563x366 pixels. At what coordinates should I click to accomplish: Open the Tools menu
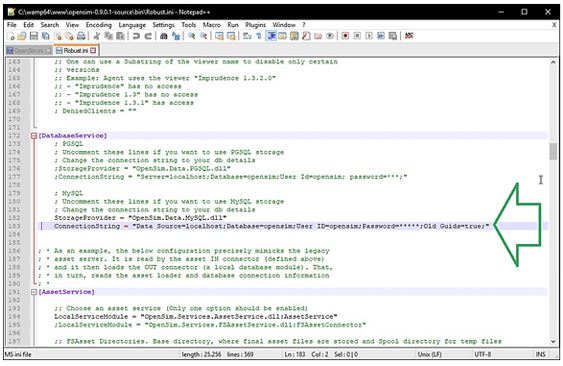tap(189, 25)
